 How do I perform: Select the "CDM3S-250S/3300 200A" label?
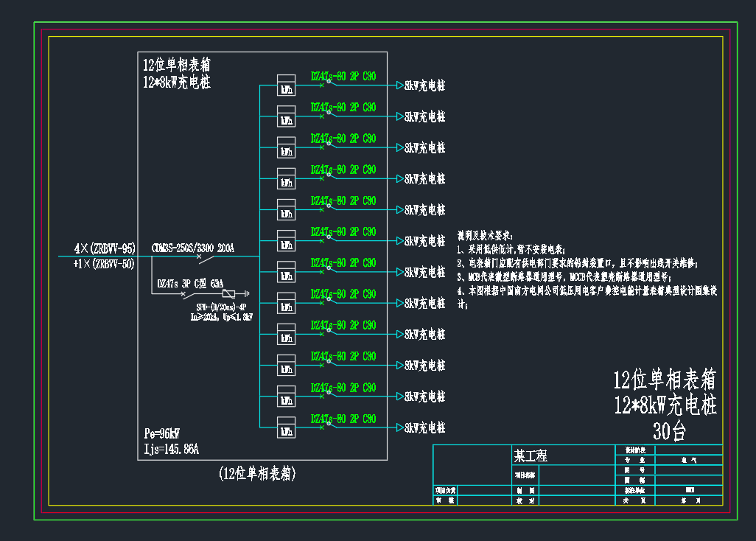coord(193,248)
